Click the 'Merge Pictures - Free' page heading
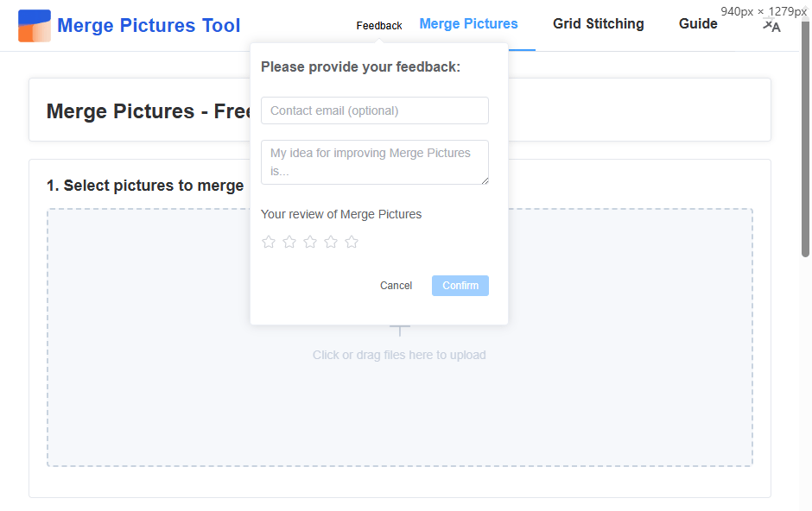Image resolution: width=812 pixels, height=511 pixels. click(x=148, y=110)
